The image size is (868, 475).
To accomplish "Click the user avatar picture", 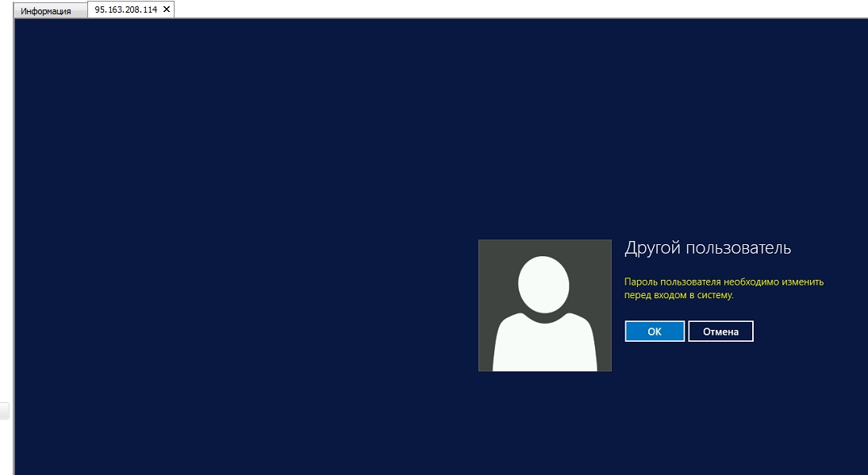I will pyautogui.click(x=544, y=305).
